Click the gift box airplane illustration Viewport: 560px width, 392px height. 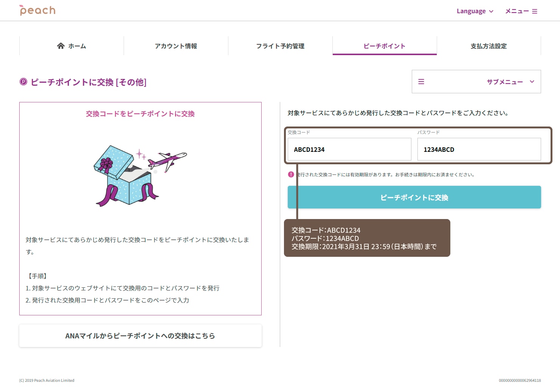pyautogui.click(x=140, y=176)
